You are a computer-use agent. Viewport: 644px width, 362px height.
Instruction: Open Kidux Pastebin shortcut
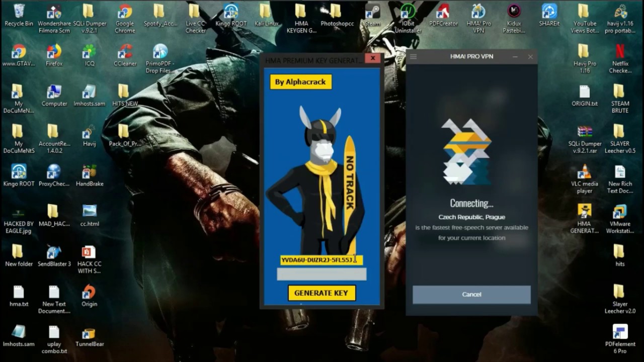[x=514, y=19]
